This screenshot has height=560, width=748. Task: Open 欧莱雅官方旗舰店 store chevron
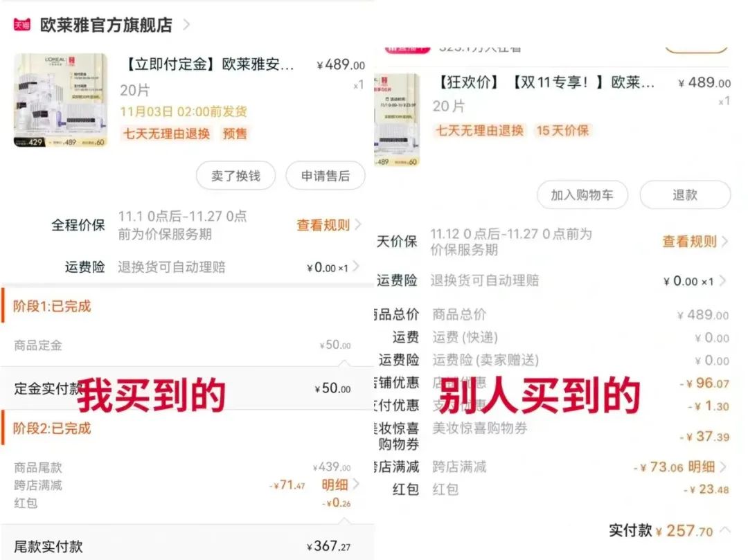[x=186, y=25]
